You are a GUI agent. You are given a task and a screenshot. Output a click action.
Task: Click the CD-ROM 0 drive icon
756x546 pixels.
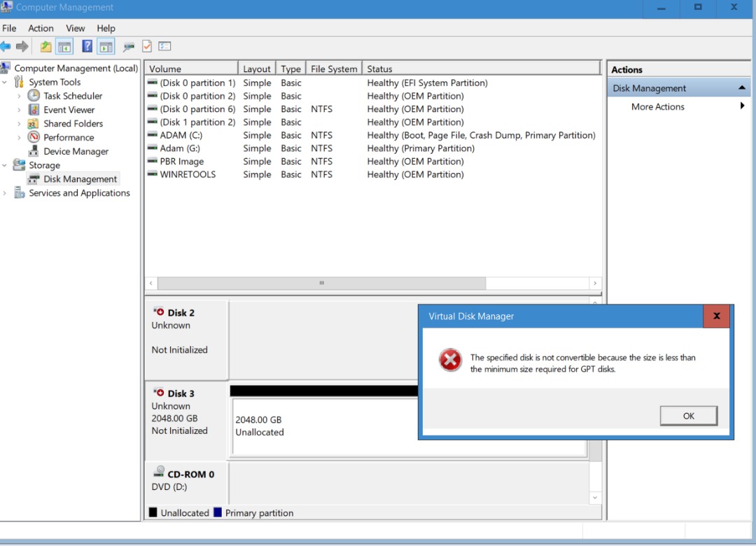point(159,472)
